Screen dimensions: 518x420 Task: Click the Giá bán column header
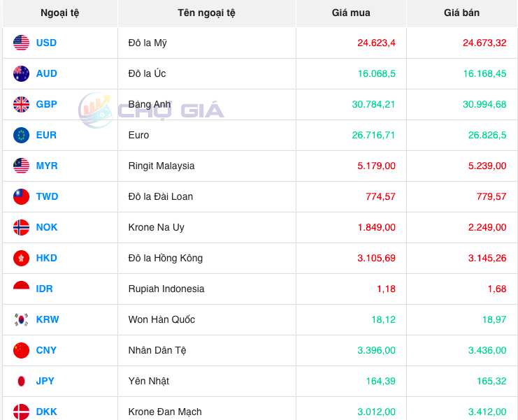[461, 13]
